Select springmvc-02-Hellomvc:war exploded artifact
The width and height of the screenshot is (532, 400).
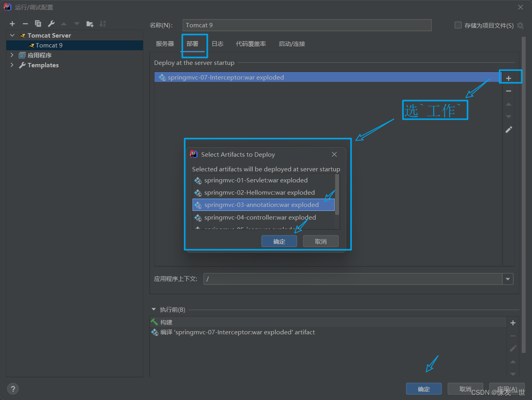264,193
